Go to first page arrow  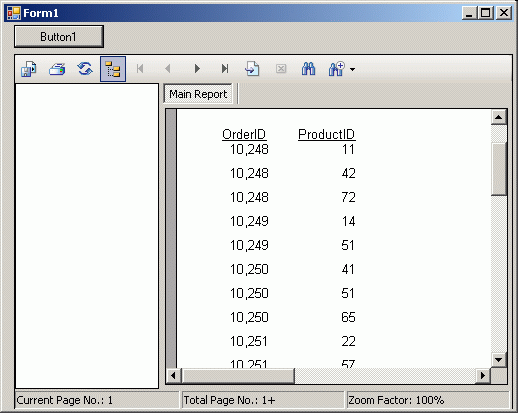pos(140,69)
